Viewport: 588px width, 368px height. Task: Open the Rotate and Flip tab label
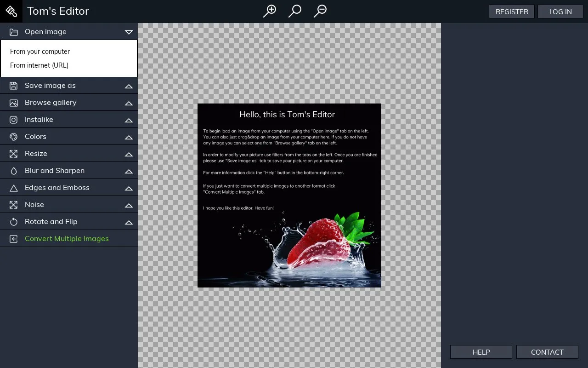(51, 222)
